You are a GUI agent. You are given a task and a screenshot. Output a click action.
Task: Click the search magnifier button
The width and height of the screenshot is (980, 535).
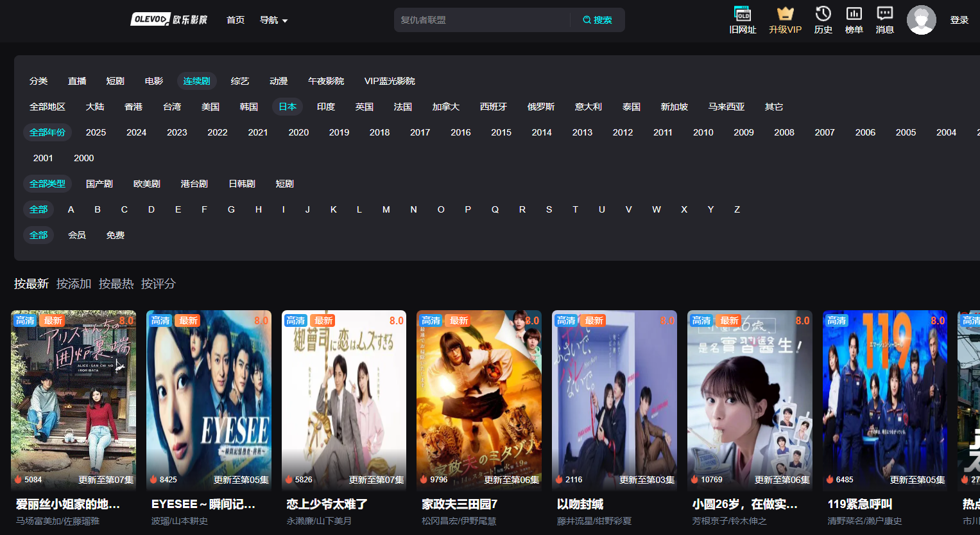click(x=597, y=20)
